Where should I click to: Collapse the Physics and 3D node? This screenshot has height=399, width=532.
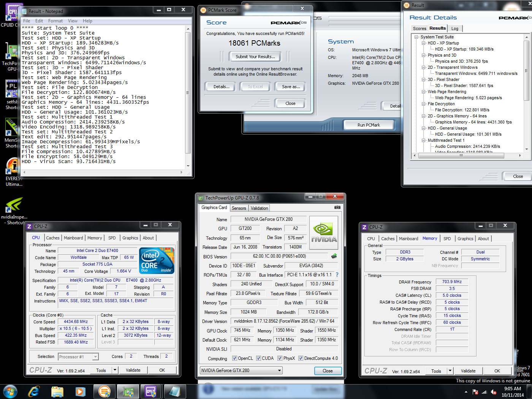click(424, 55)
